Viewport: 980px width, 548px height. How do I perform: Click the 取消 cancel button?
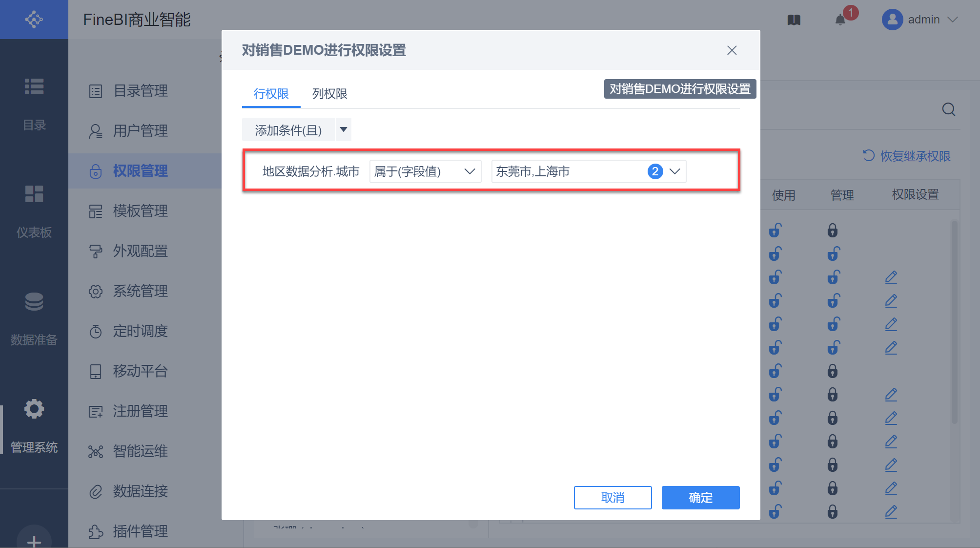[x=612, y=498]
